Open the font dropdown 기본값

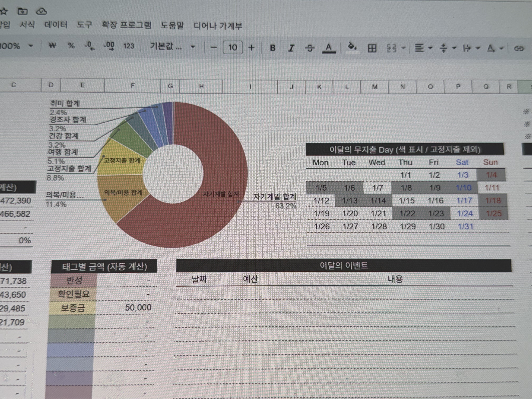172,46
